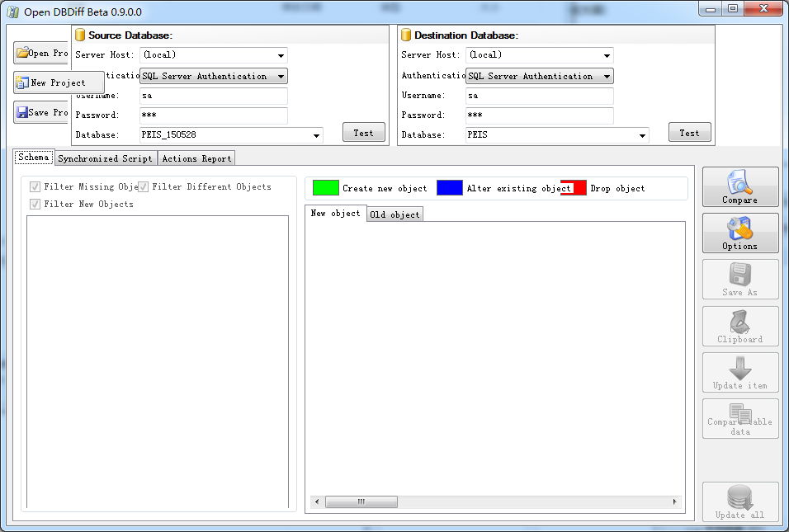Open the Actions Report tab
789x532 pixels.
(196, 158)
